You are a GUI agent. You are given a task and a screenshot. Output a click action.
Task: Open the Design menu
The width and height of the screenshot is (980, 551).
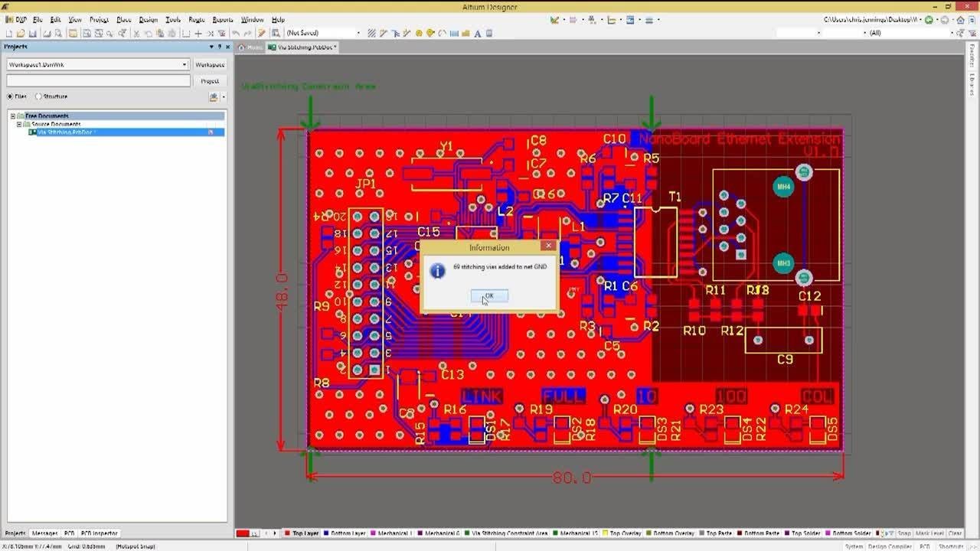tap(148, 20)
